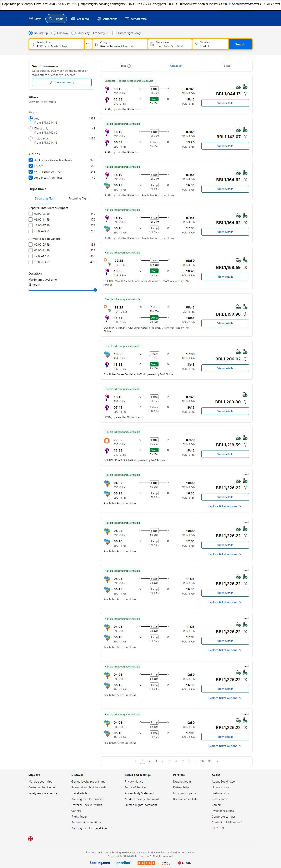Click the swap origin and destination icon

click(88, 44)
